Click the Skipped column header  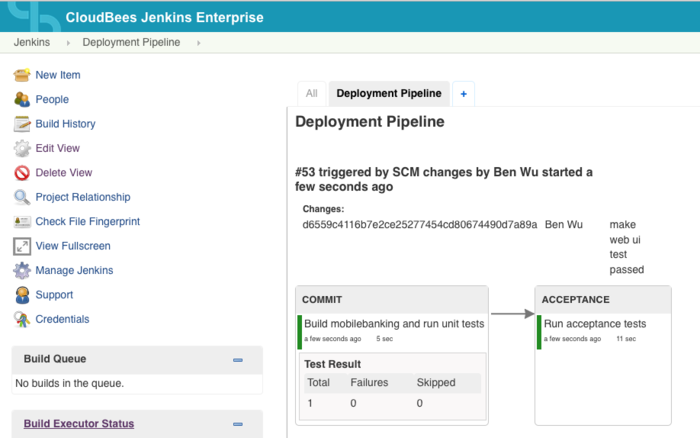pos(436,383)
